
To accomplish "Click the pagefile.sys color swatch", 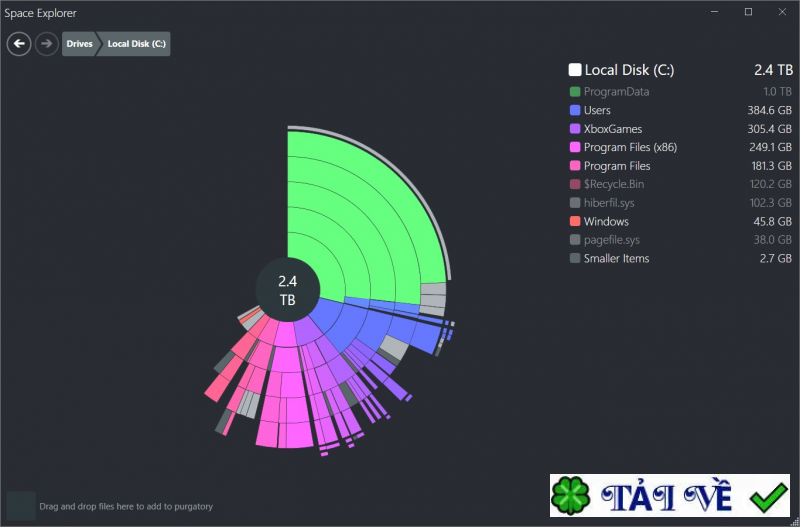I will (x=575, y=240).
